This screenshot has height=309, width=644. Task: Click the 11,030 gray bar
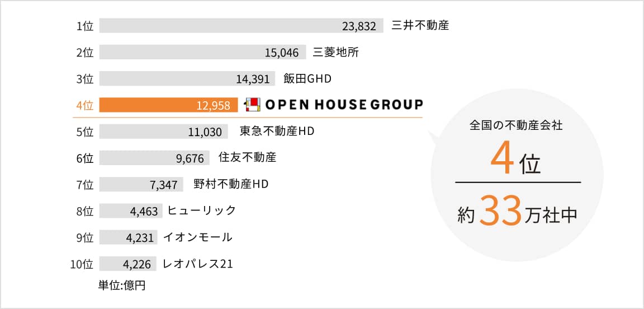point(163,132)
